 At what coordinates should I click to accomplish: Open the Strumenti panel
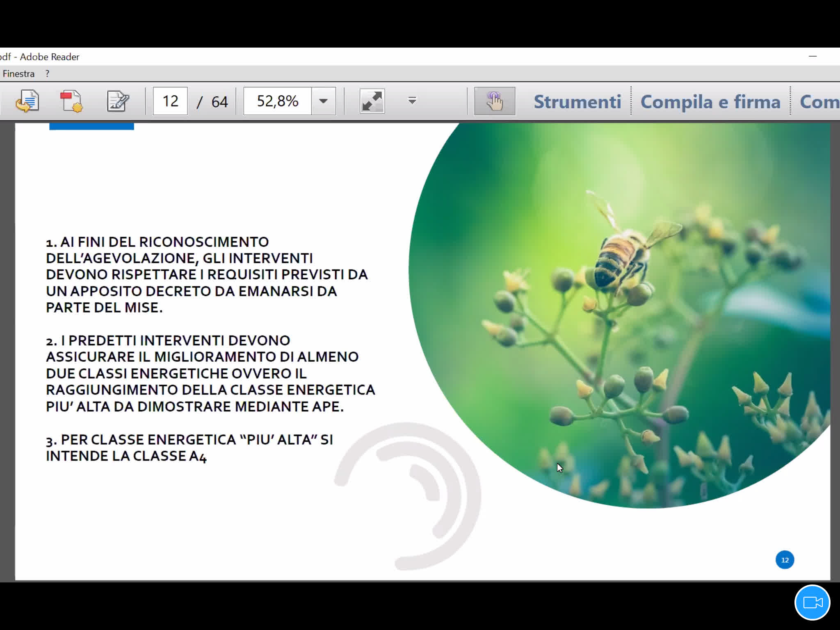(577, 102)
